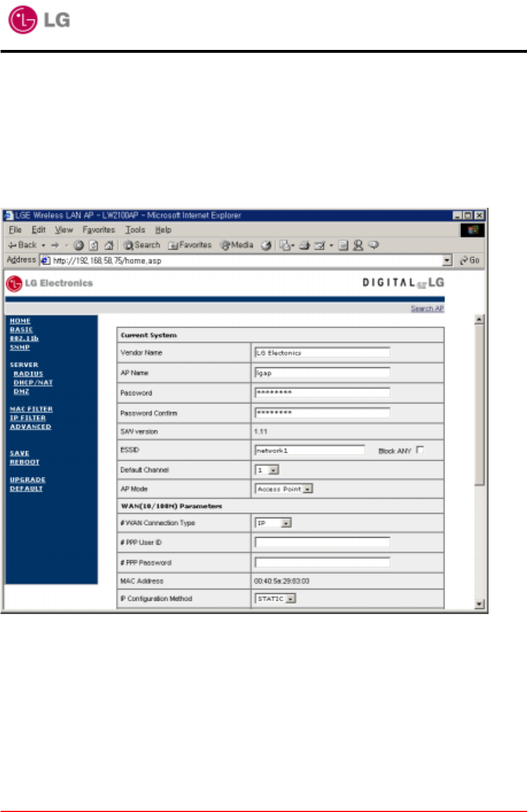
Task: Open the SNMP sidebar link
Action: [19, 347]
